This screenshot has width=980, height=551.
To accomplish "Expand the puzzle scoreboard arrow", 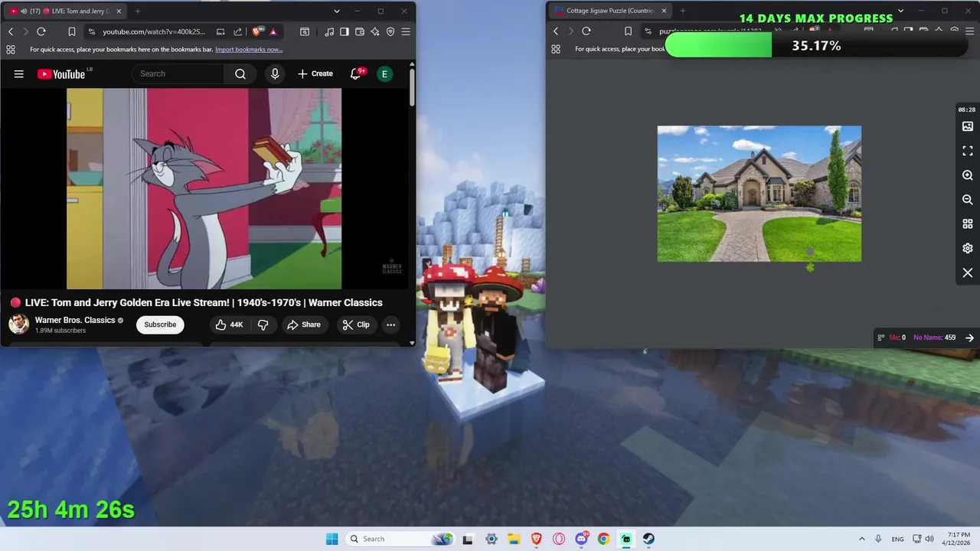I will (969, 337).
